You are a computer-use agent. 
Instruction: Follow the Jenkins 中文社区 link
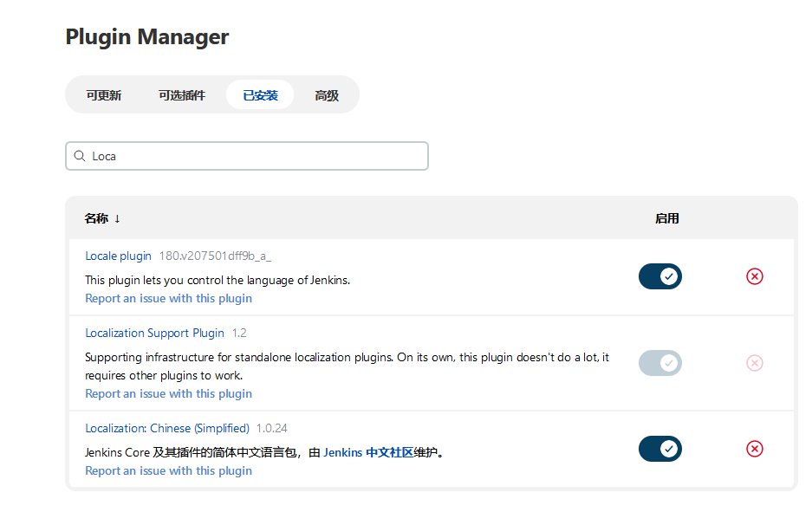pos(368,452)
